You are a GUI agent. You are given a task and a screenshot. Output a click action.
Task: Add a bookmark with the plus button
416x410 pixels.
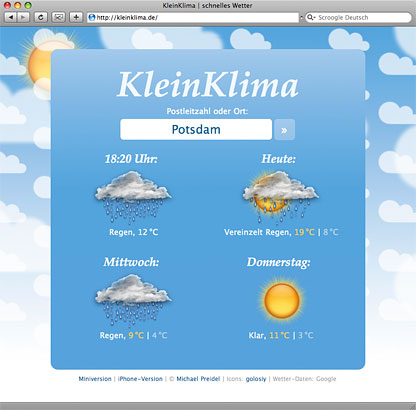[76, 17]
